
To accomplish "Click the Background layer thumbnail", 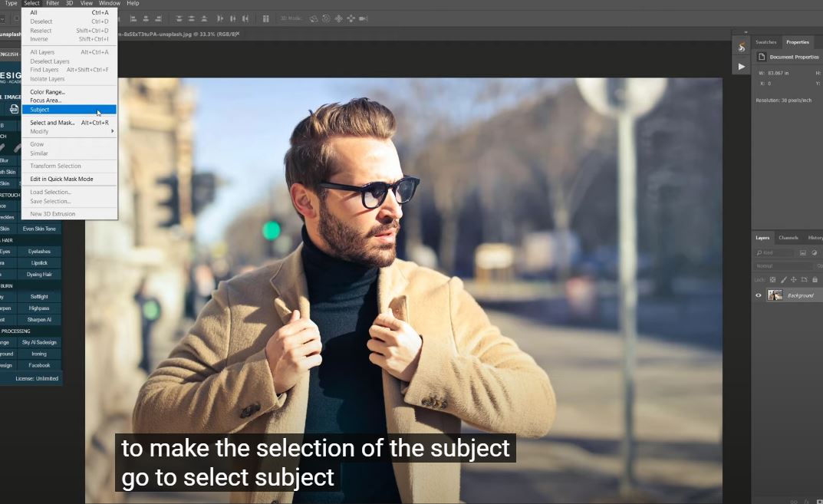I will click(x=775, y=295).
